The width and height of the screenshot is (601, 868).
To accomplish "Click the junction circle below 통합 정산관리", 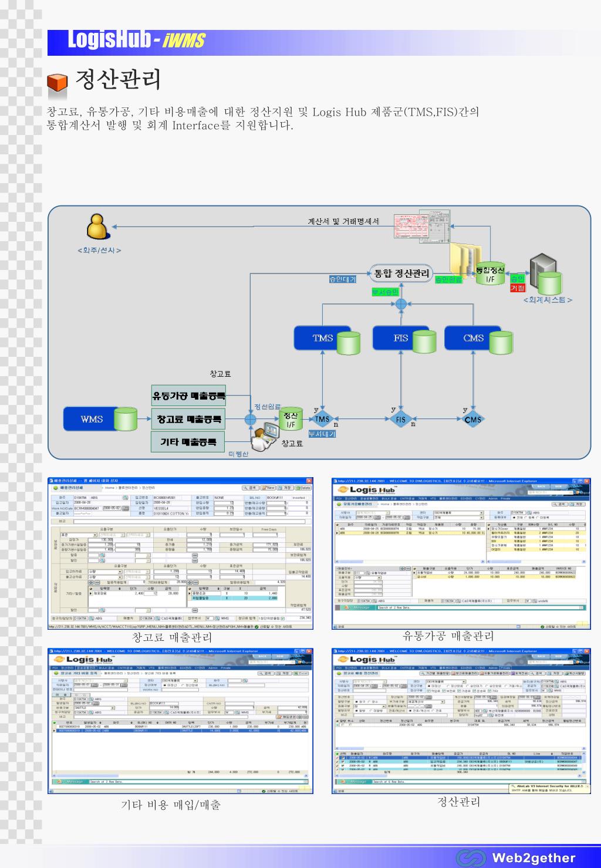I will tap(401, 303).
